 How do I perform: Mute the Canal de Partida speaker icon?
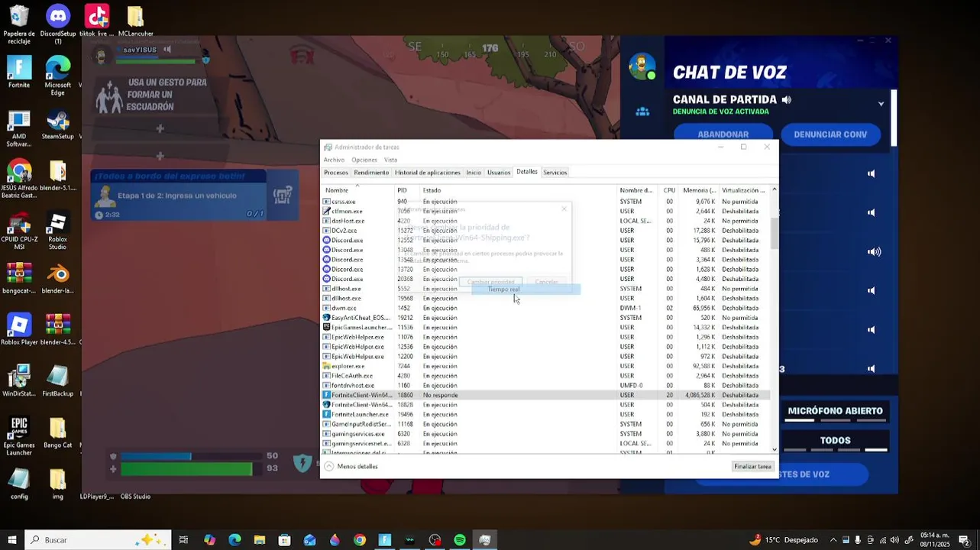click(x=787, y=100)
